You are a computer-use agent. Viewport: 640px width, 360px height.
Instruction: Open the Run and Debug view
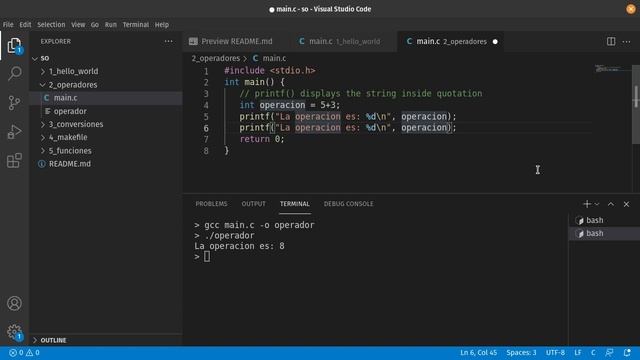(x=14, y=131)
